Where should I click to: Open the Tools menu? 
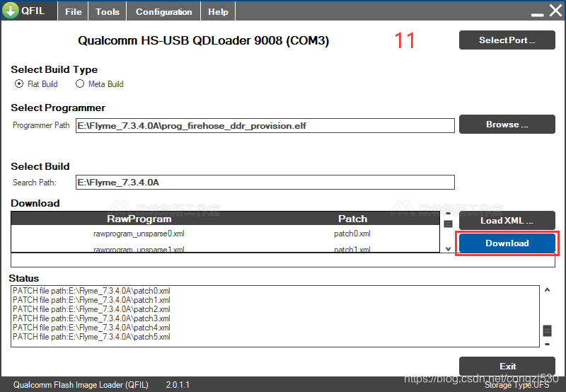point(108,11)
